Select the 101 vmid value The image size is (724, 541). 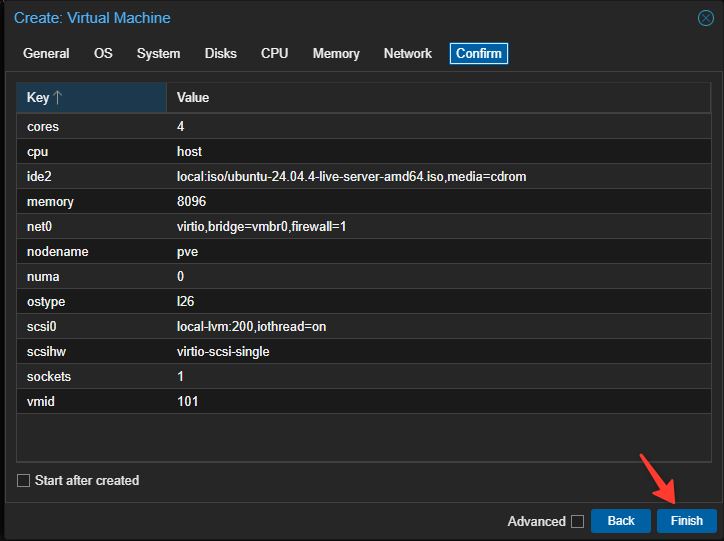pos(187,401)
